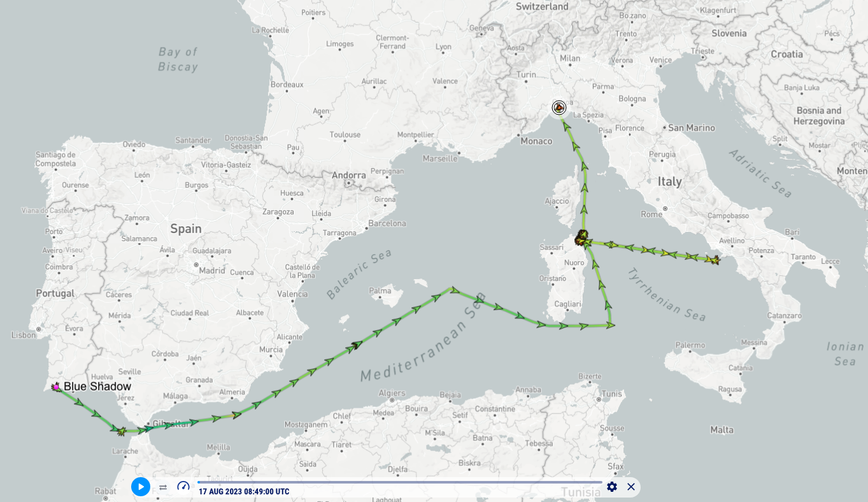Click the track corner arrow south of Cagliari

(x=610, y=325)
